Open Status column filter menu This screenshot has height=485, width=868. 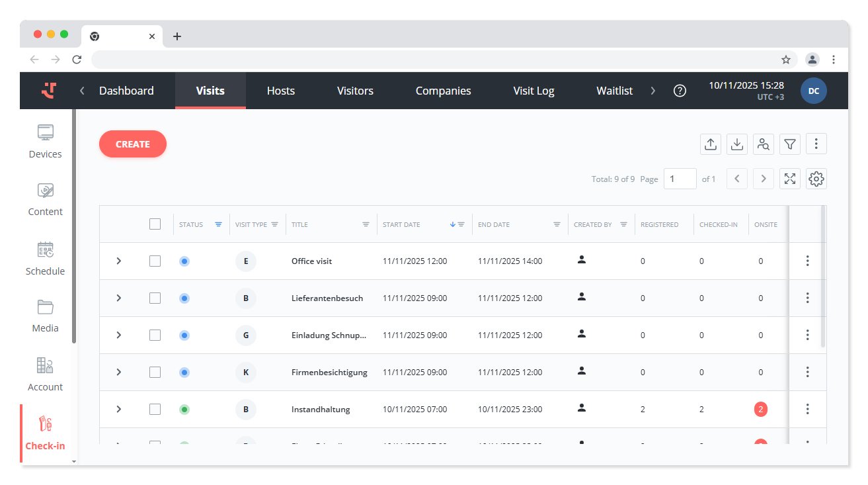click(x=218, y=224)
